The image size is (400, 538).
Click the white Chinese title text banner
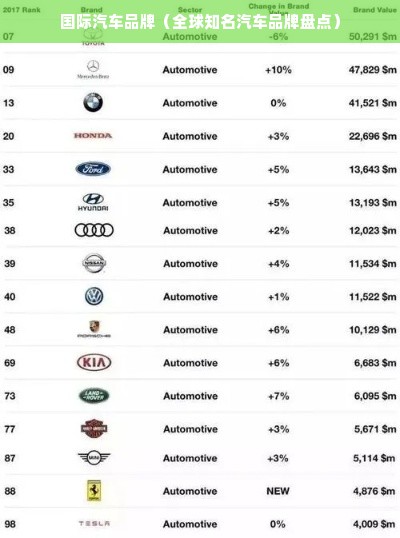click(201, 22)
